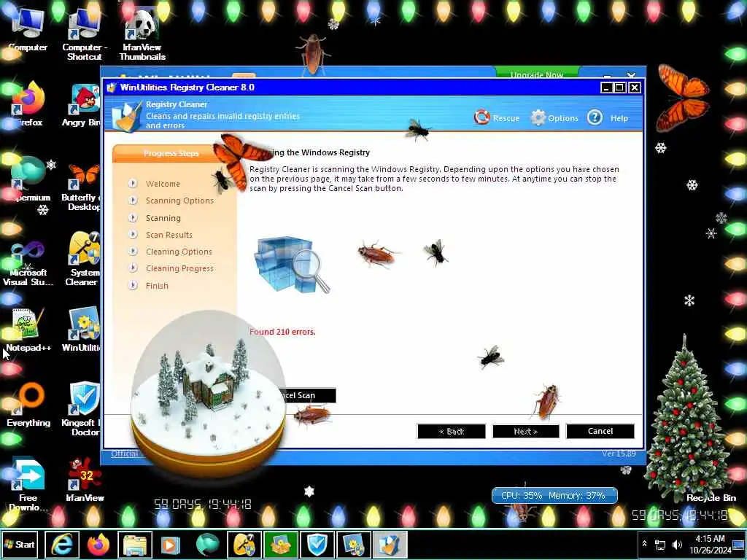Open the Computer desktop icon
747x560 pixels.
click(x=27, y=31)
